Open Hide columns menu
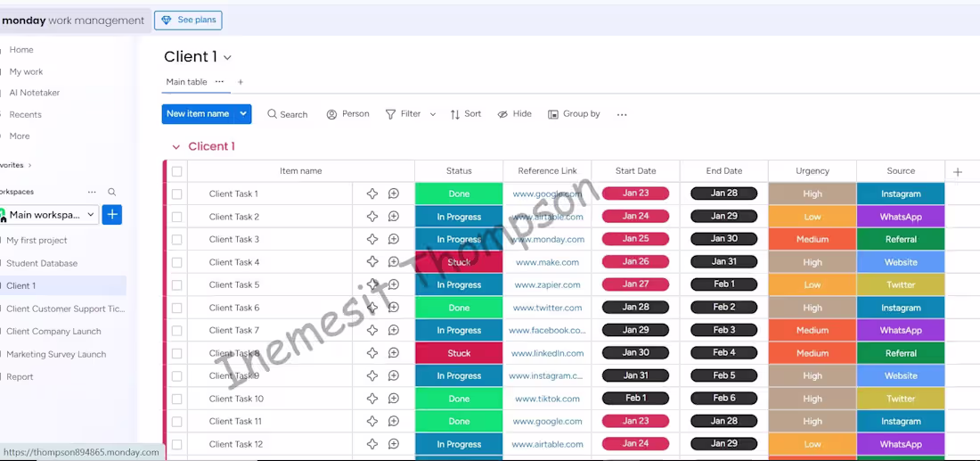Image resolution: width=980 pixels, height=461 pixels. [514, 114]
